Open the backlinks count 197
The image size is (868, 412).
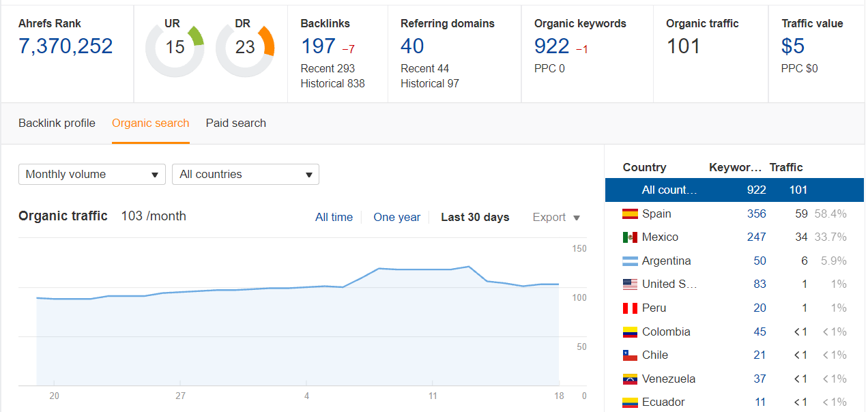(x=318, y=46)
